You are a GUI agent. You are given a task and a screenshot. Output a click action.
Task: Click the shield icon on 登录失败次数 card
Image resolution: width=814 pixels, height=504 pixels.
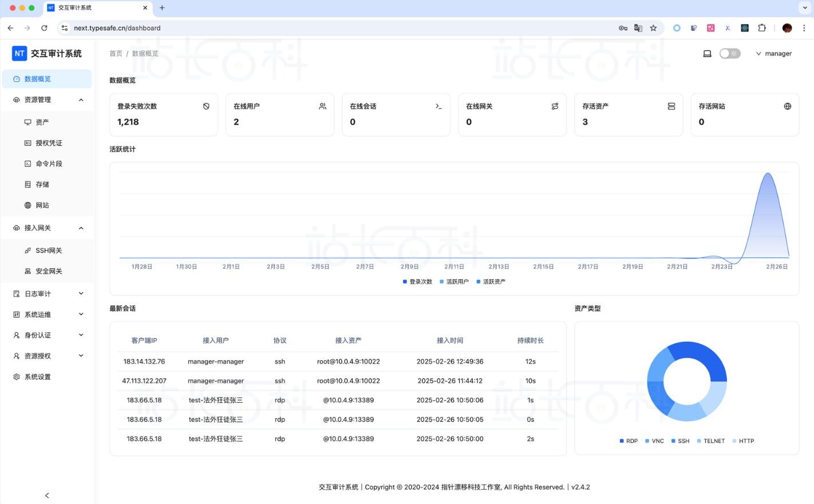(206, 106)
